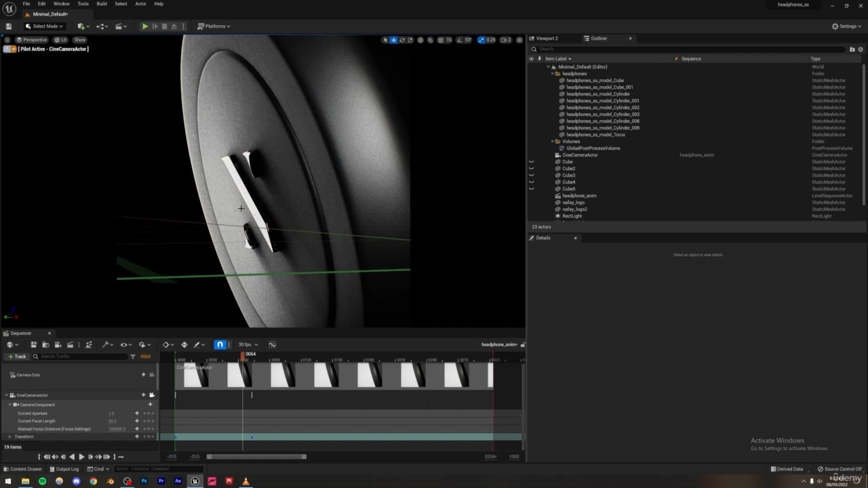The width and height of the screenshot is (868, 488).
Task: Toggle visibility of Cube3 actor
Action: click(x=531, y=176)
